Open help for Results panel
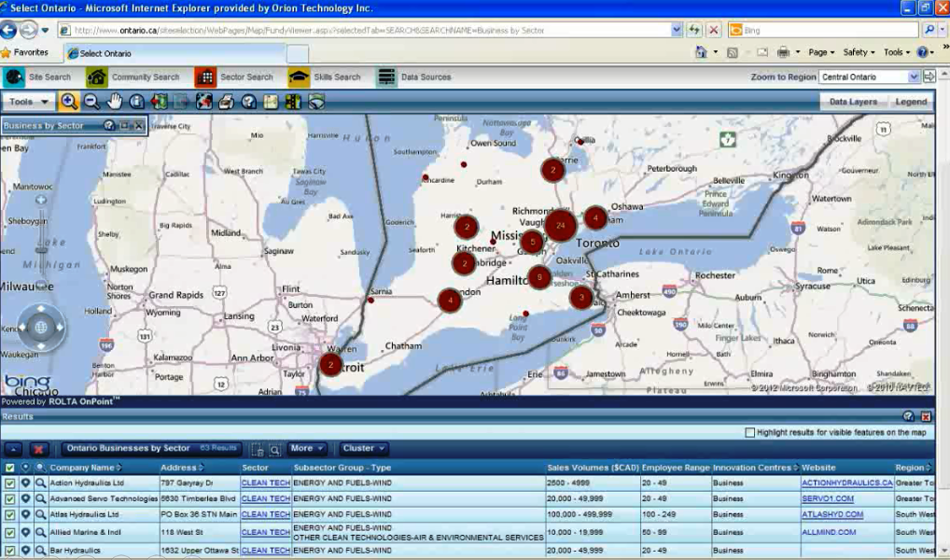 (908, 416)
